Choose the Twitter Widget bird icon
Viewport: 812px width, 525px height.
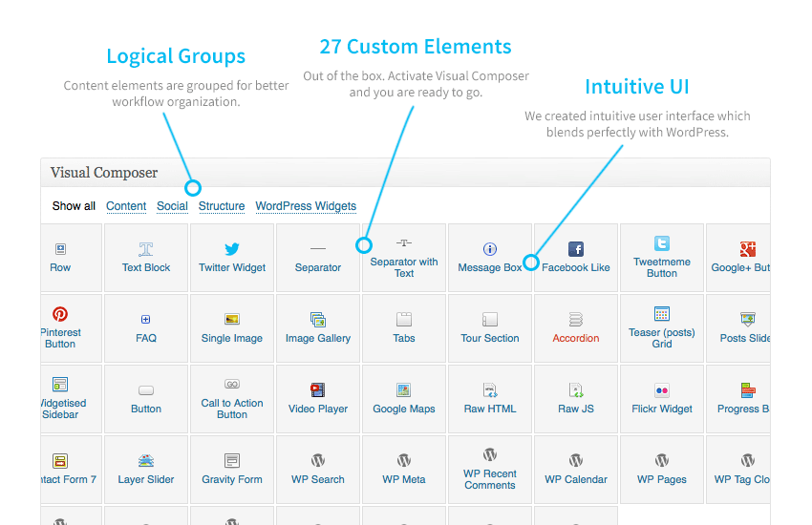point(232,249)
